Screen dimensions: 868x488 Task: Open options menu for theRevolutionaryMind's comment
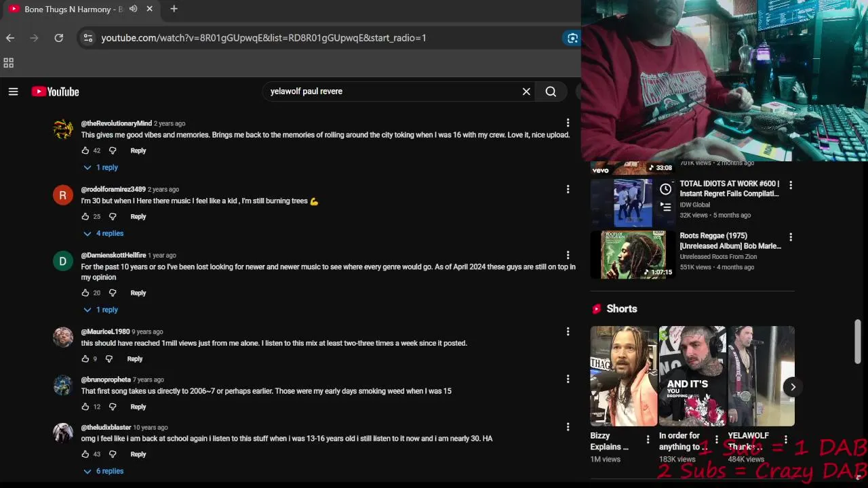[568, 123]
